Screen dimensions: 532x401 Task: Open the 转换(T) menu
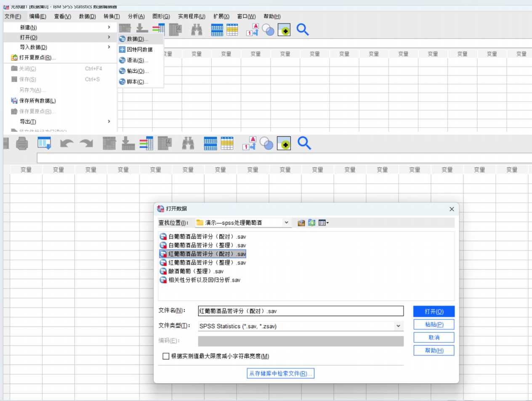click(112, 16)
